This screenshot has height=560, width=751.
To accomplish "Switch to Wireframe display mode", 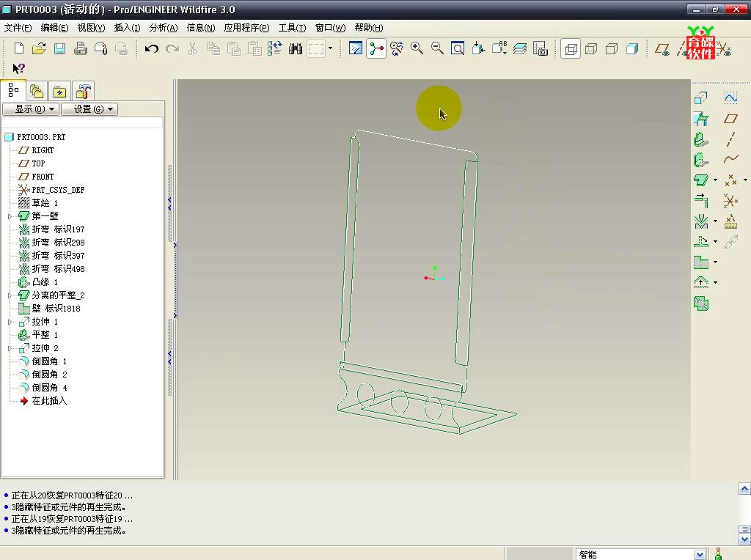I will (571, 48).
